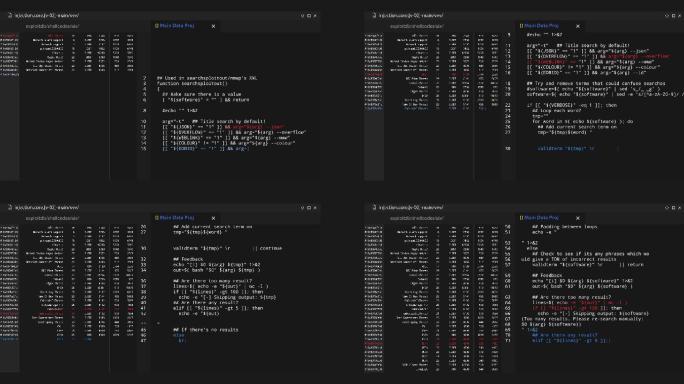Click the VERBOSE if-statement line in top-right editor
Image resolution: width=684 pixels, height=384 pixels.
click(571, 105)
